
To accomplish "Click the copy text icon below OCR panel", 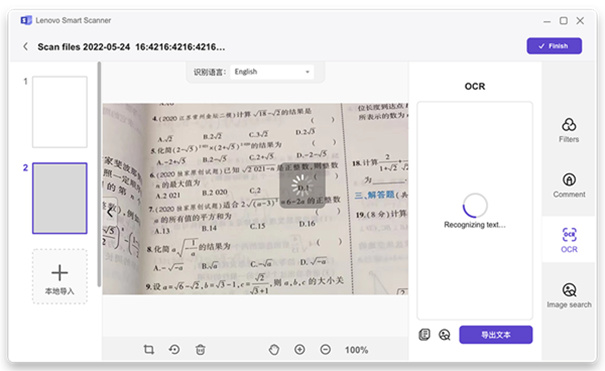I will 424,335.
